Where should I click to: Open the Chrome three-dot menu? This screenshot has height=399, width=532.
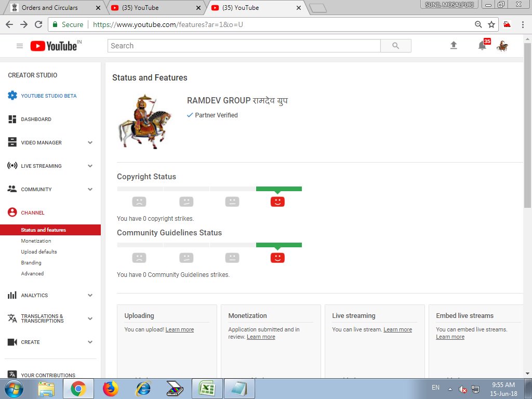[x=523, y=24]
